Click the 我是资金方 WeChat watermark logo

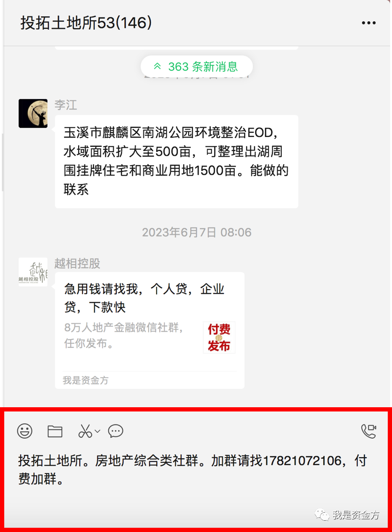coord(347,515)
